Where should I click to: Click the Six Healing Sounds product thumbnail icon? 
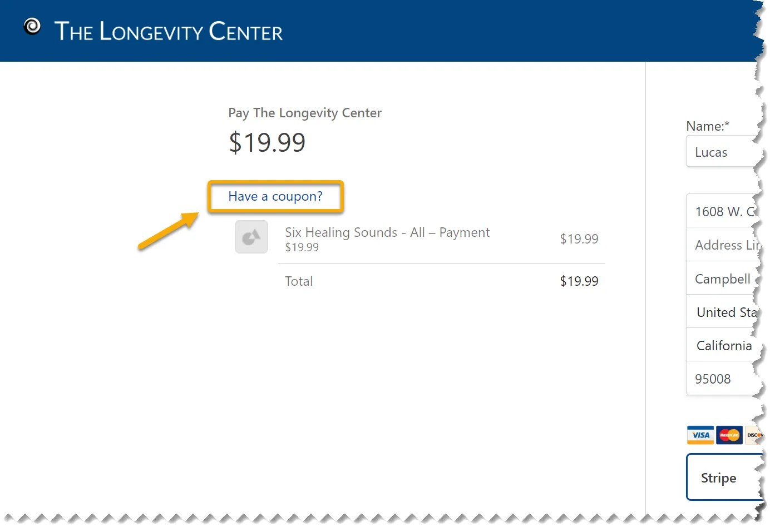pos(251,236)
